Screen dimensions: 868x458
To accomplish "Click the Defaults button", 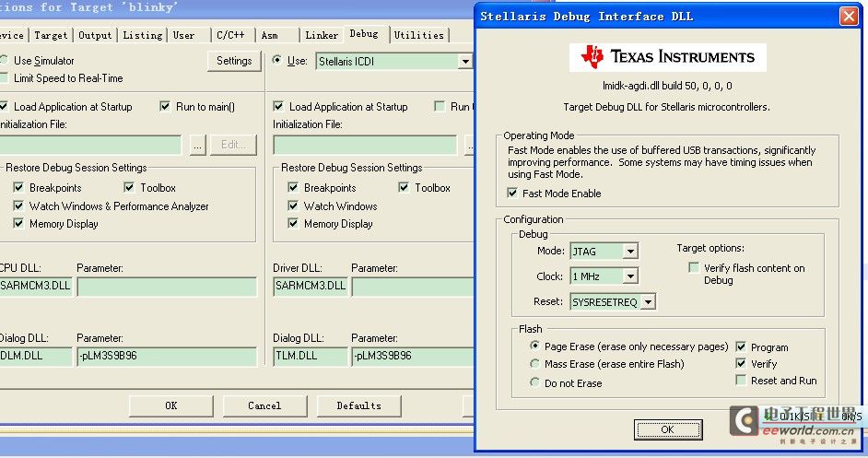I will click(358, 406).
